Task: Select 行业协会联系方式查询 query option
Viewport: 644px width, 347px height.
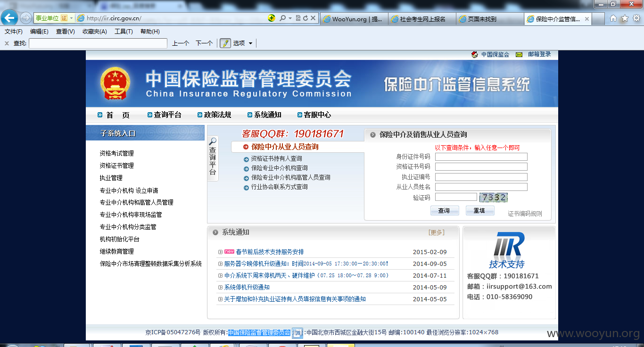Action: click(279, 187)
